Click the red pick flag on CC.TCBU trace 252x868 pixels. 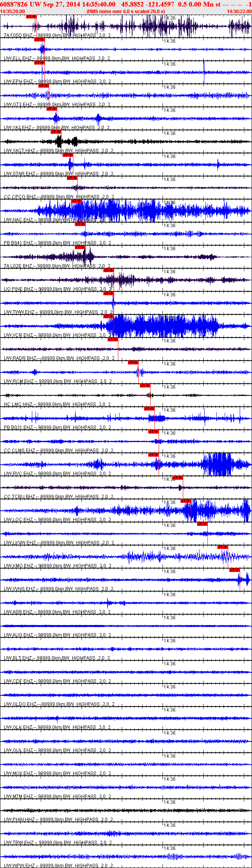pos(177,478)
